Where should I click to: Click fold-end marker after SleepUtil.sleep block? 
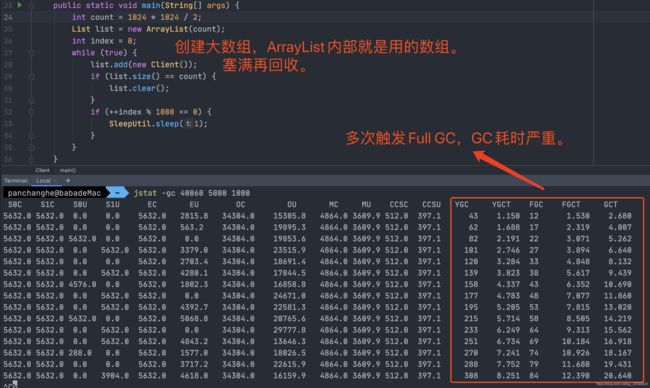click(32, 135)
